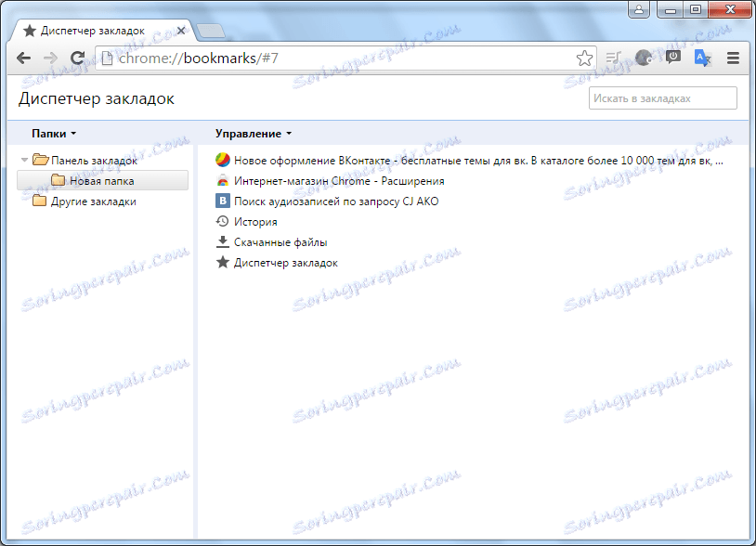
Task: Click the Другие закладки folder icon
Action: (40, 201)
